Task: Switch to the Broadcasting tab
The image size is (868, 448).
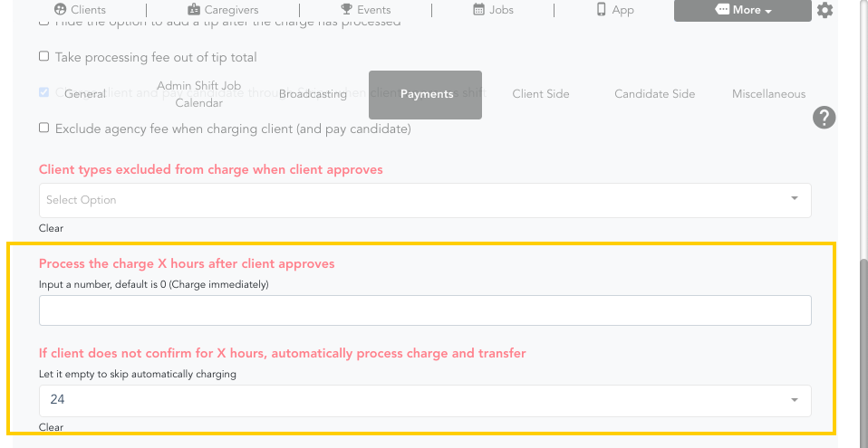Action: point(313,94)
